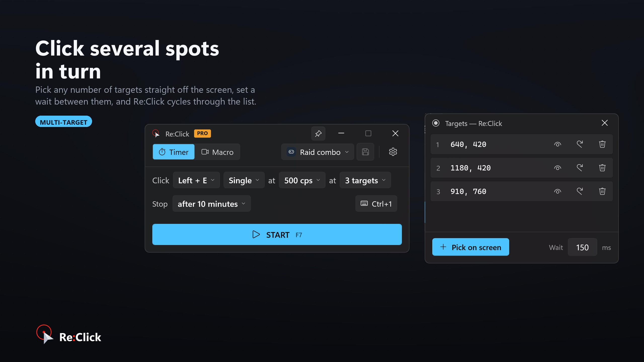Switch to the Timer tab
The image size is (644, 362).
point(174,152)
